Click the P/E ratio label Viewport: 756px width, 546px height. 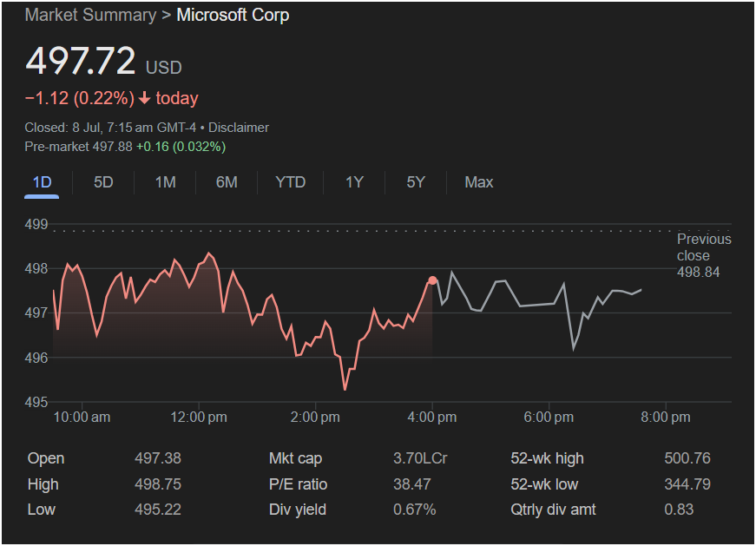298,484
